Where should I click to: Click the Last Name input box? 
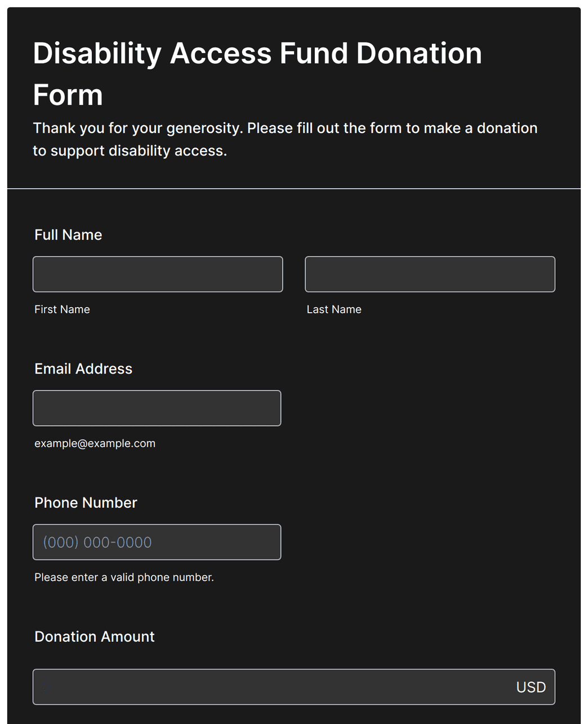click(x=430, y=274)
